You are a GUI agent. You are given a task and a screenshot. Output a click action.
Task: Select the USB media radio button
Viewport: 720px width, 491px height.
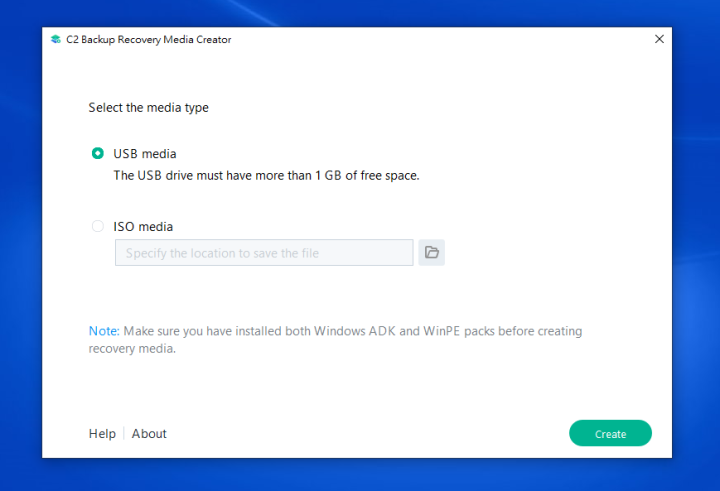[97, 154]
